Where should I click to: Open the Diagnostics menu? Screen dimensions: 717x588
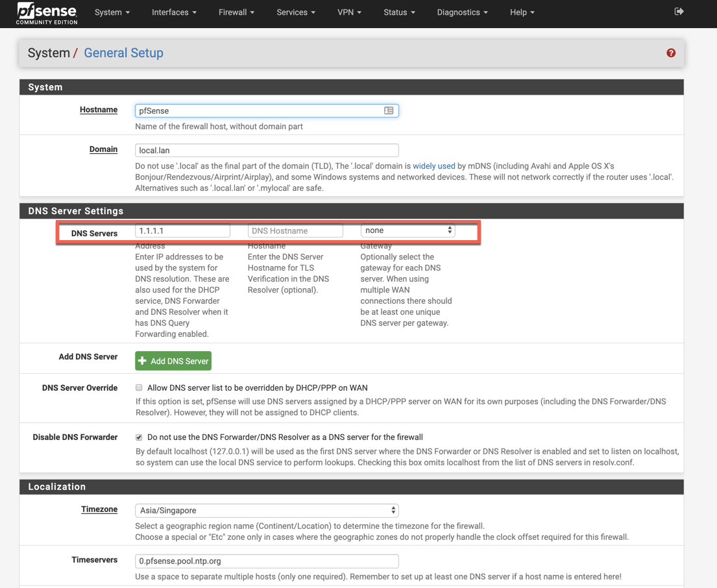coord(462,12)
